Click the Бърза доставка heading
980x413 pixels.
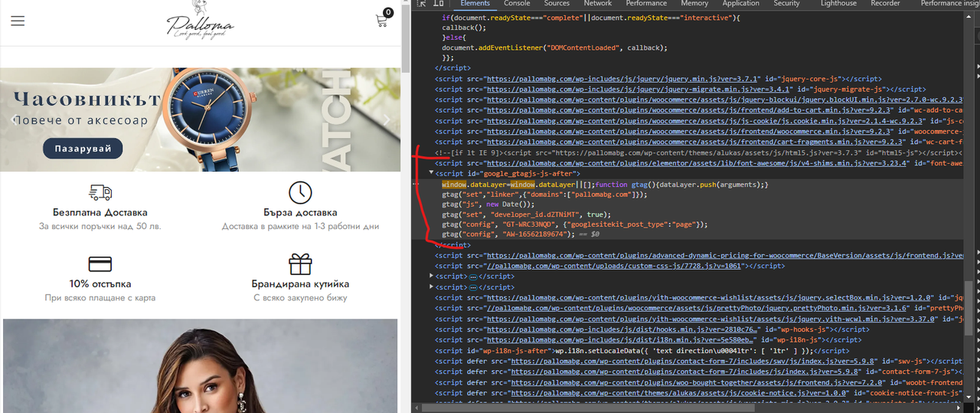[300, 212]
